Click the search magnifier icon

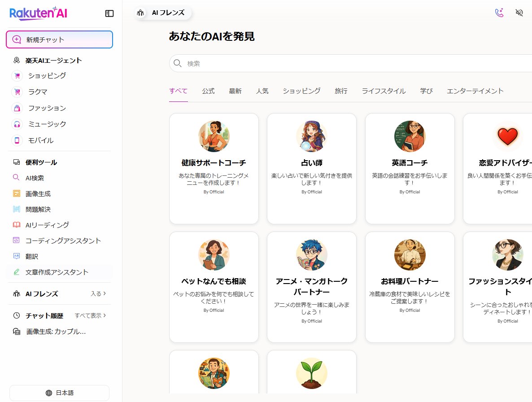[x=178, y=63]
